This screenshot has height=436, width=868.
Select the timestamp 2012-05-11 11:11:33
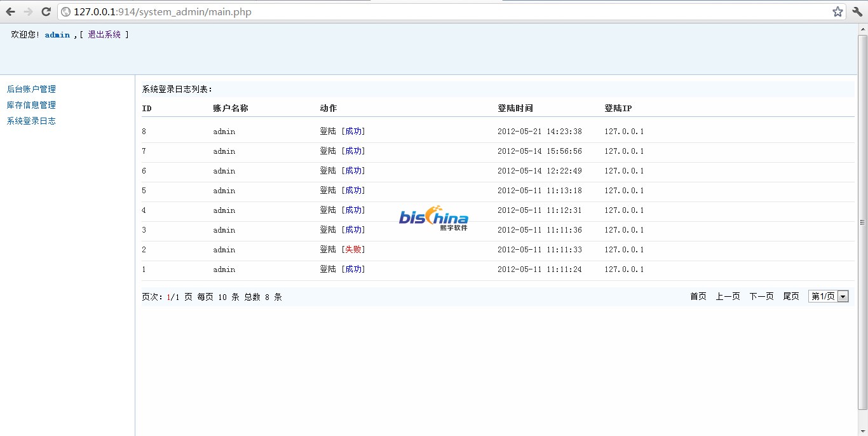point(539,250)
